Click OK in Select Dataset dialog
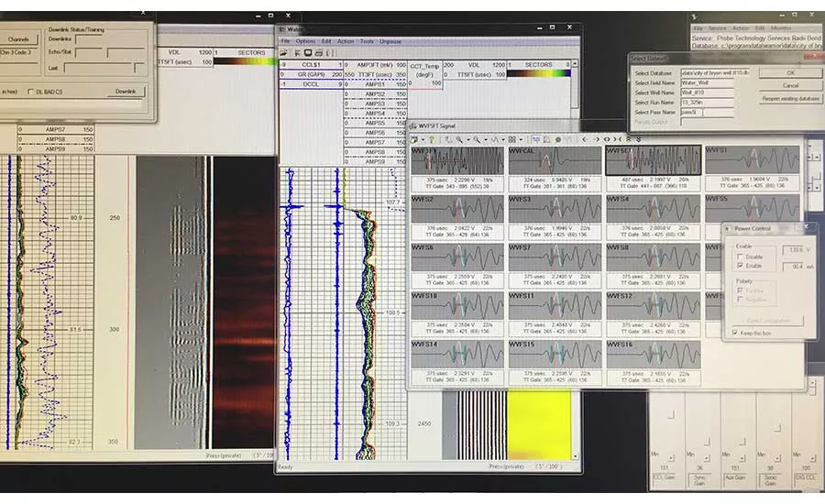Image resolution: width=825 pixels, height=504 pixels. (x=790, y=73)
